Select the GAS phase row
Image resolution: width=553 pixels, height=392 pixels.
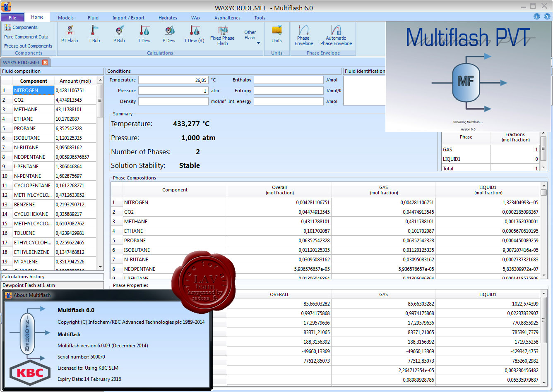click(x=490, y=149)
